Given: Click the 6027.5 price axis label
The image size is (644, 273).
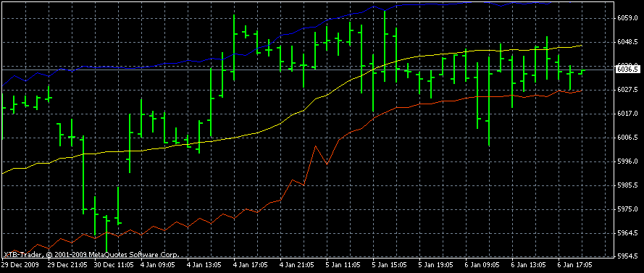Looking at the screenshot, I should pos(627,90).
